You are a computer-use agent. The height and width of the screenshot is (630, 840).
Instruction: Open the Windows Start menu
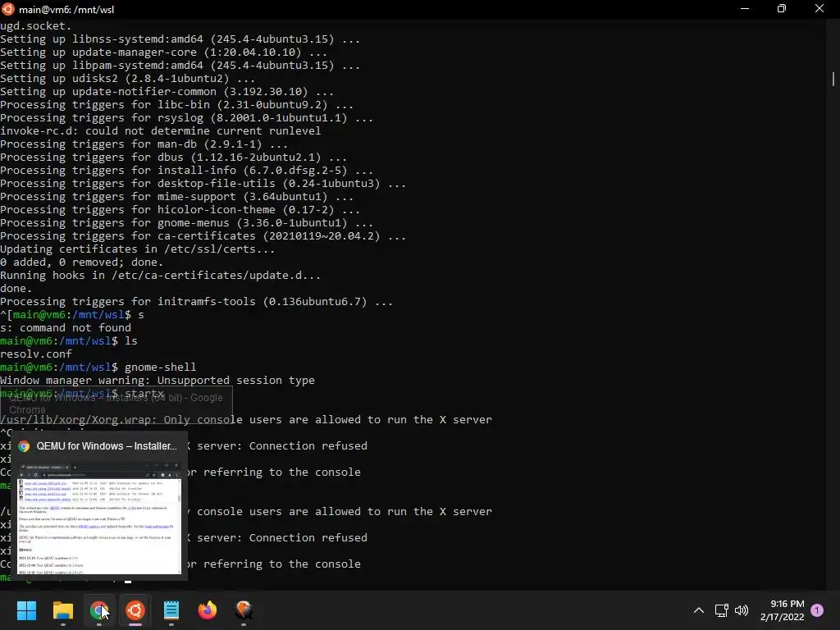tap(26, 610)
